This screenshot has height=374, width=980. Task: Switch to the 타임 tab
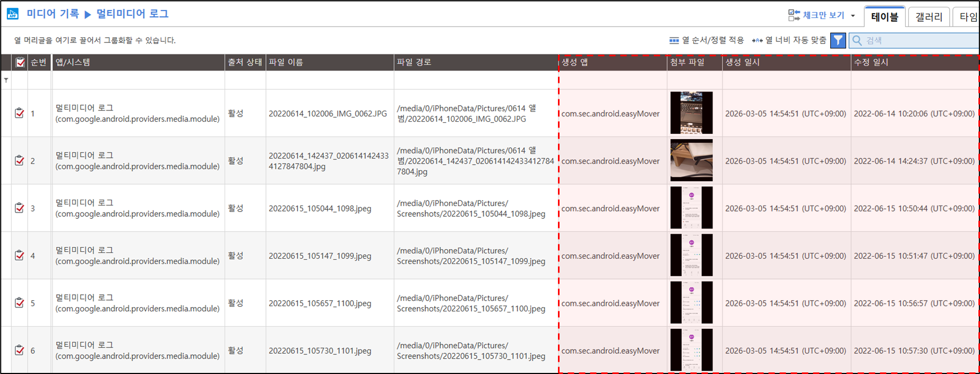(x=967, y=17)
